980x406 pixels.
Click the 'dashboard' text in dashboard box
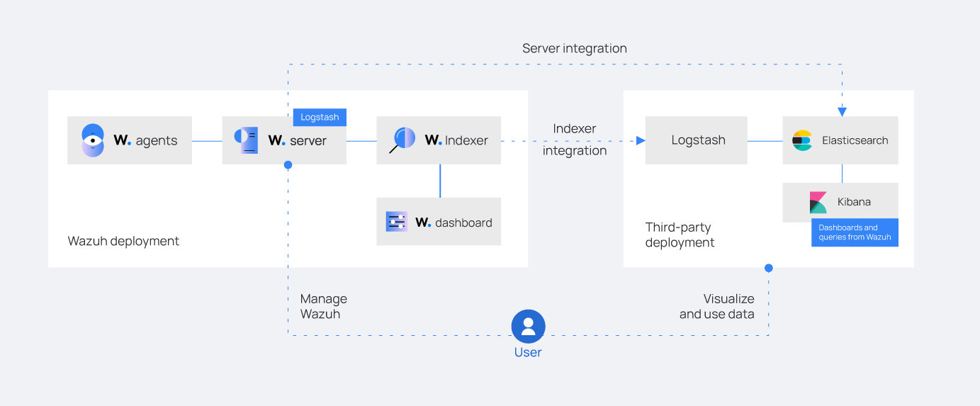tap(463, 222)
